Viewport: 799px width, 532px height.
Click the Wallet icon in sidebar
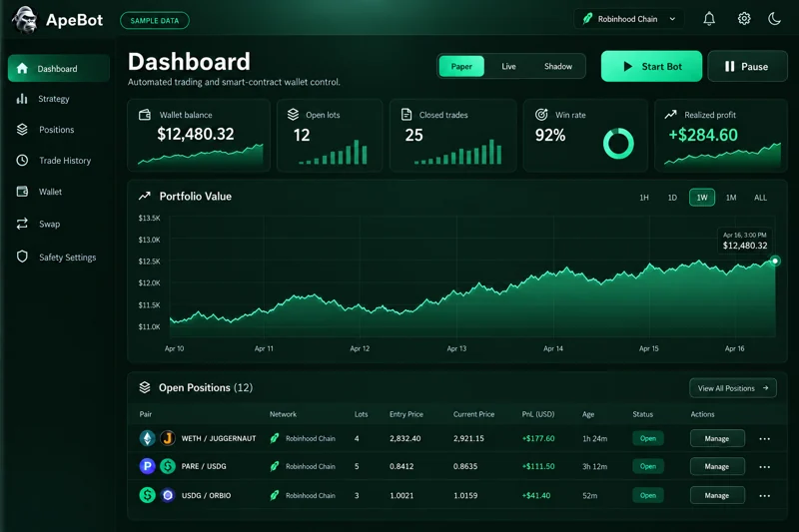[22, 192]
